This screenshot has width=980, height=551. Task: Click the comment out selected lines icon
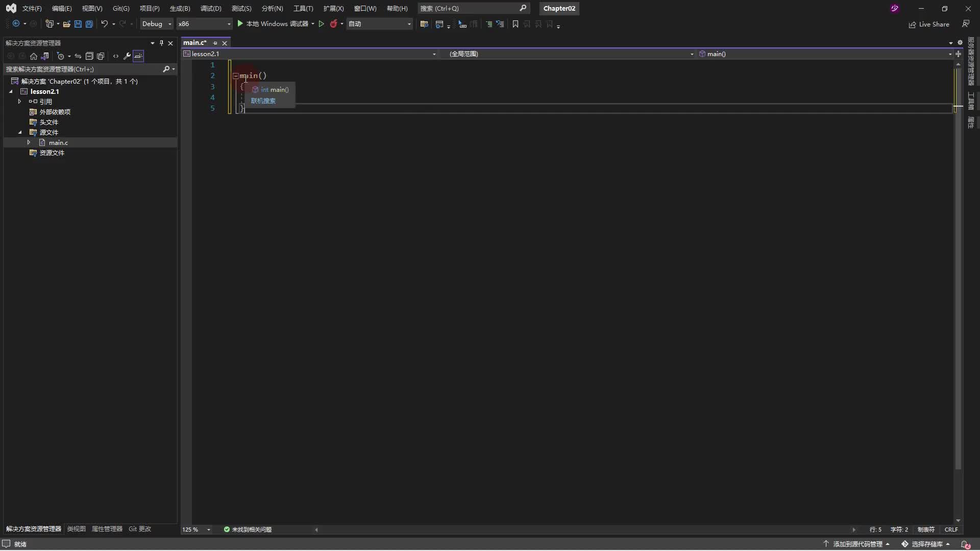click(488, 24)
